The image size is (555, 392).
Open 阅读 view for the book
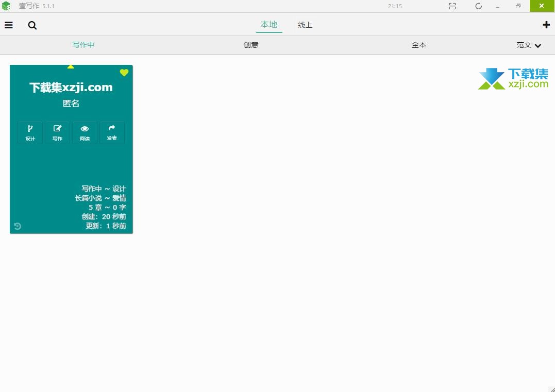coord(85,133)
